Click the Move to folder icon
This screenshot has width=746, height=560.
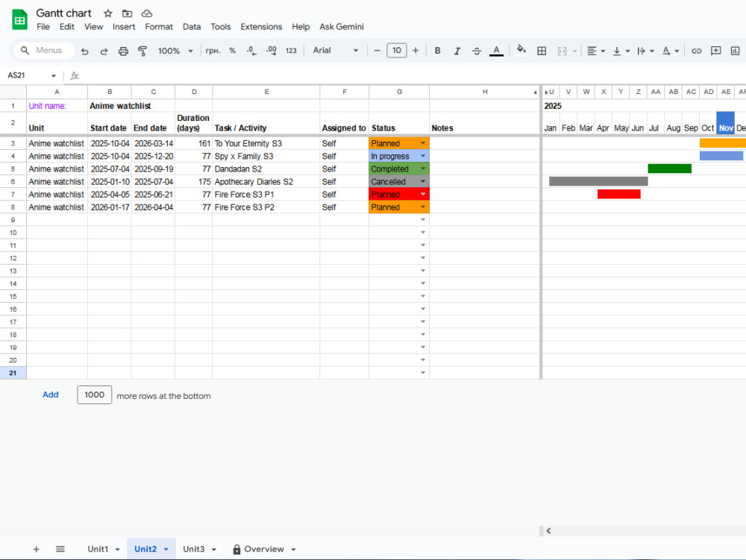click(x=127, y=13)
